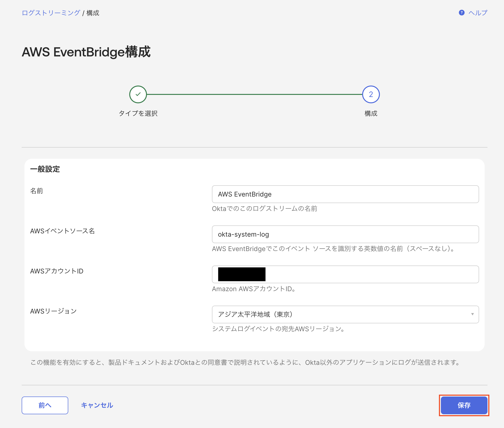Click the green progress line between steps
504x428 pixels.
point(254,94)
